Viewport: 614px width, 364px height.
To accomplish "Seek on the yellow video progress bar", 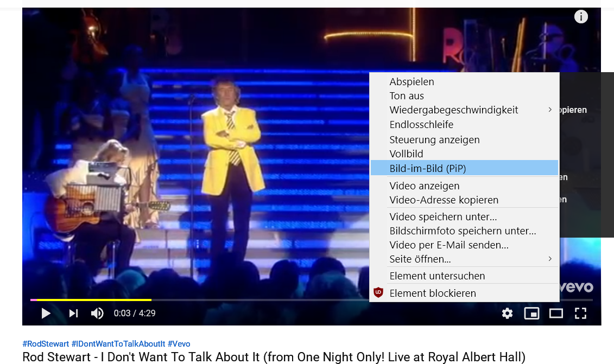I will [91, 300].
